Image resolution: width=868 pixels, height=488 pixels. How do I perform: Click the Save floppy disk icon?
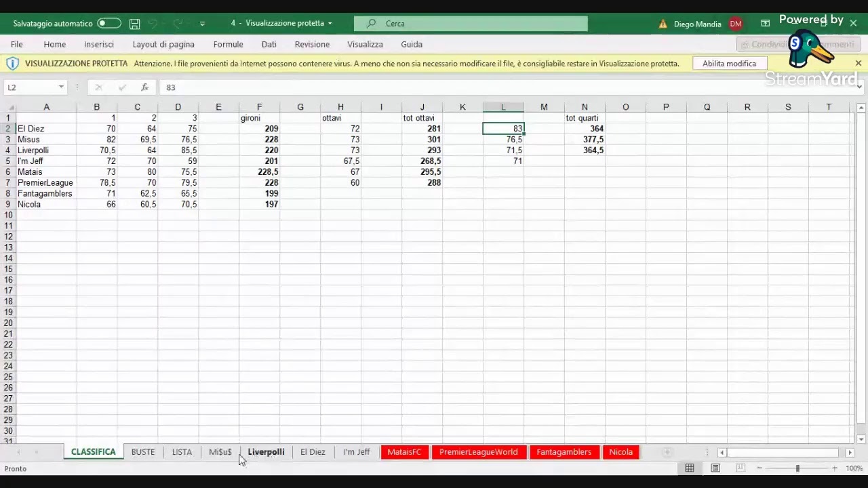tap(134, 24)
